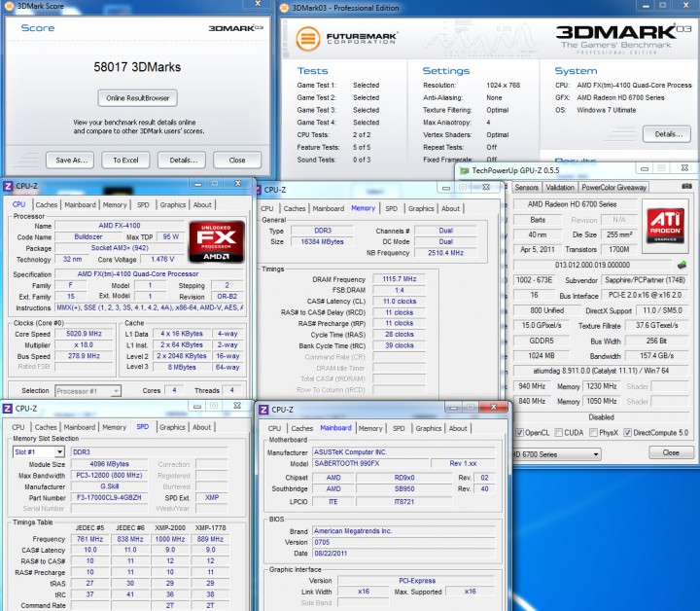Click the mainboard Model field SABERTOOTH 990FX
The width and height of the screenshot is (700, 611).
[x=370, y=464]
